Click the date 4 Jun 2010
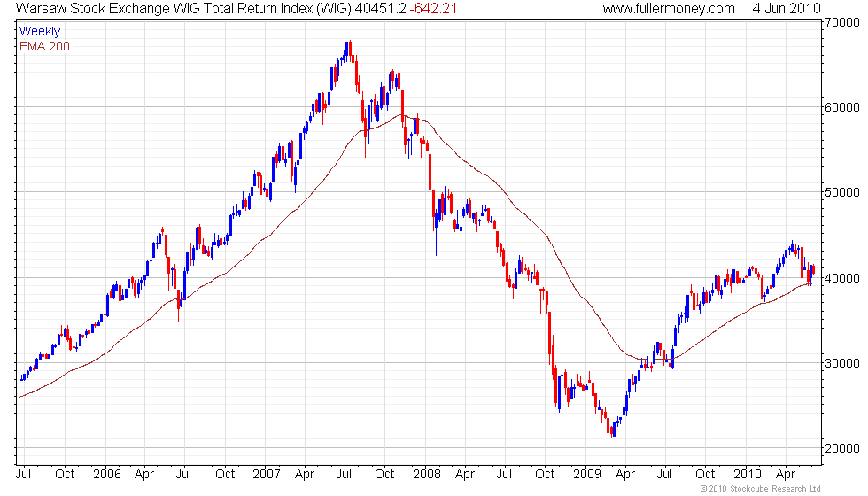This screenshot has width=868, height=496. pyautogui.click(x=787, y=8)
